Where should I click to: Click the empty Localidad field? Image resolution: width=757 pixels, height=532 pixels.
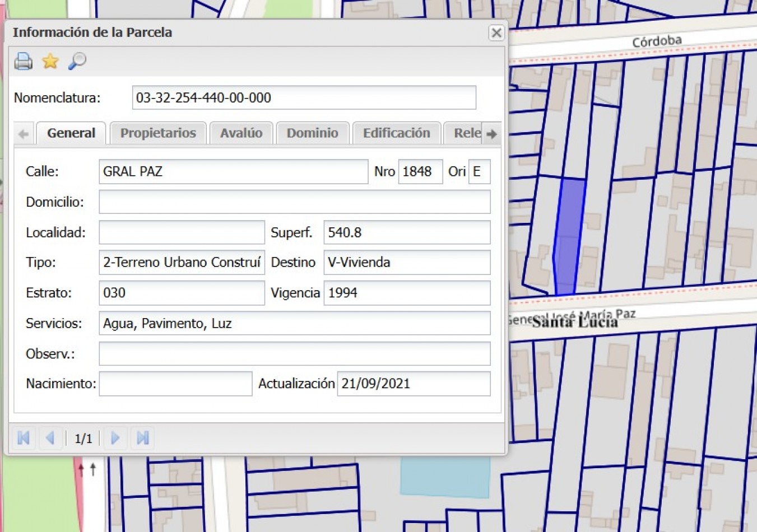click(x=182, y=232)
